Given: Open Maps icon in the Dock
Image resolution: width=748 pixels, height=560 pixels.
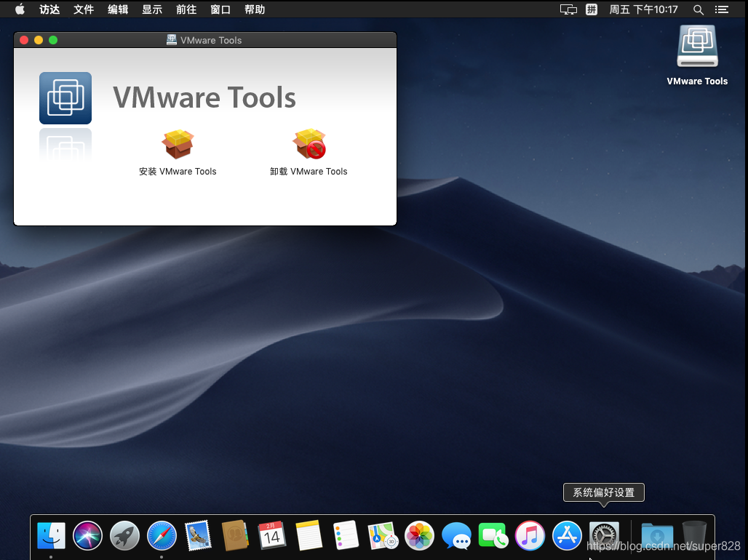Looking at the screenshot, I should [383, 535].
